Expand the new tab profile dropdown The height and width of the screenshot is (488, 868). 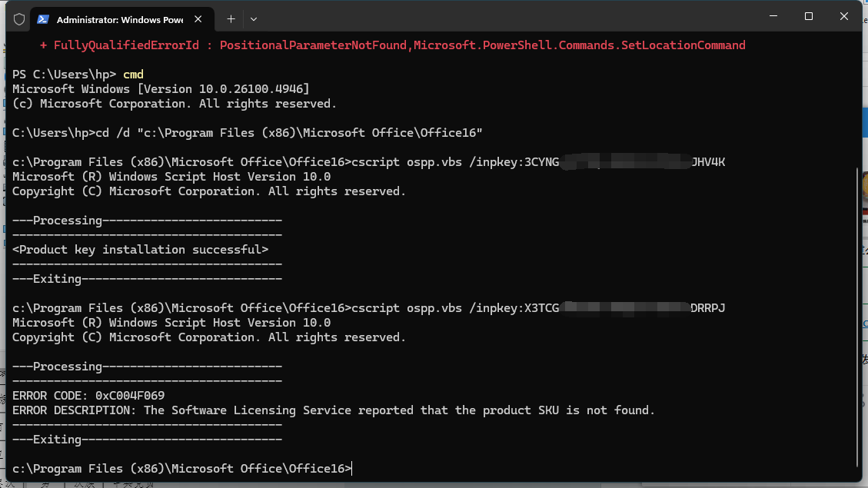point(254,18)
